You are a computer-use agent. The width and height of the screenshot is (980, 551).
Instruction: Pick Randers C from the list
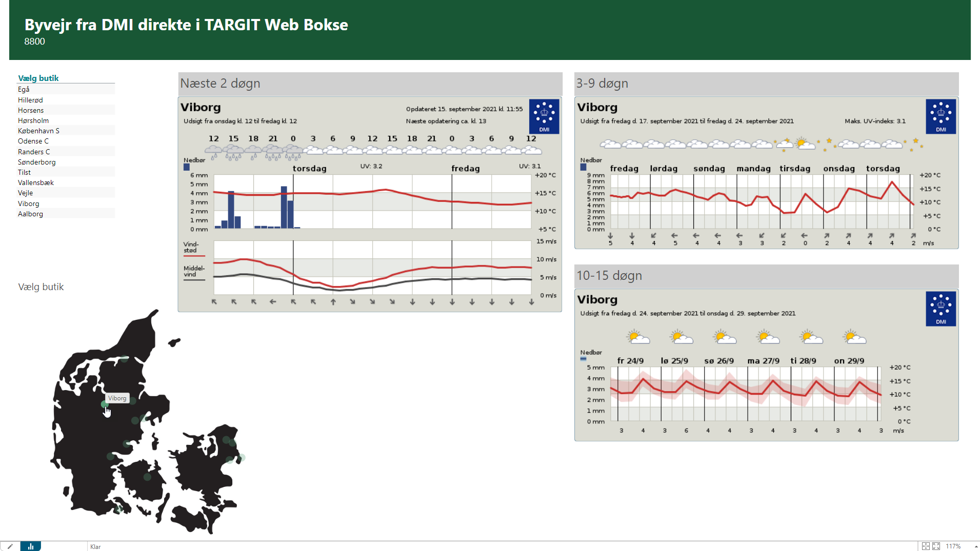click(34, 152)
